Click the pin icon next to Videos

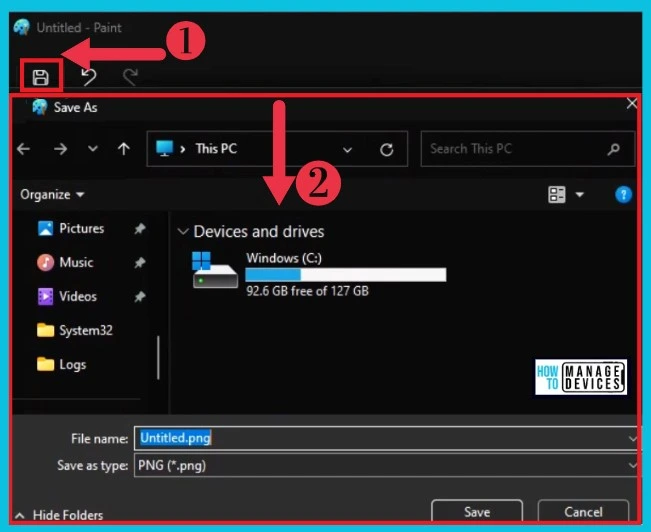[140, 297]
